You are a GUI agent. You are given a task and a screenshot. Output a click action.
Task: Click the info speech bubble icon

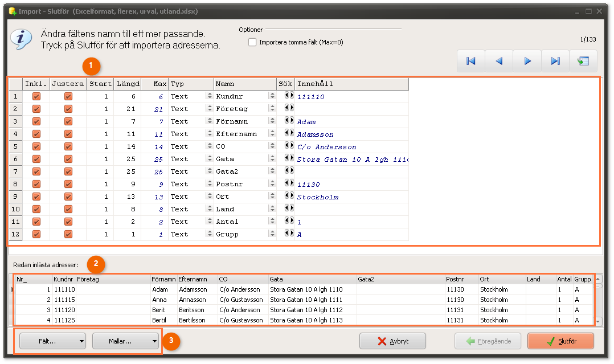click(x=21, y=39)
